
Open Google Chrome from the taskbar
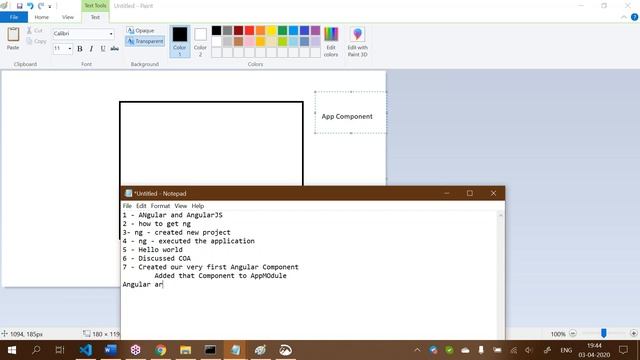pyautogui.click(x=160, y=350)
